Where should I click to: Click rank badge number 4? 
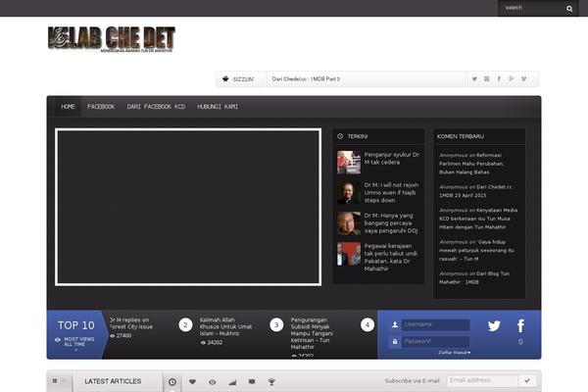tap(367, 324)
